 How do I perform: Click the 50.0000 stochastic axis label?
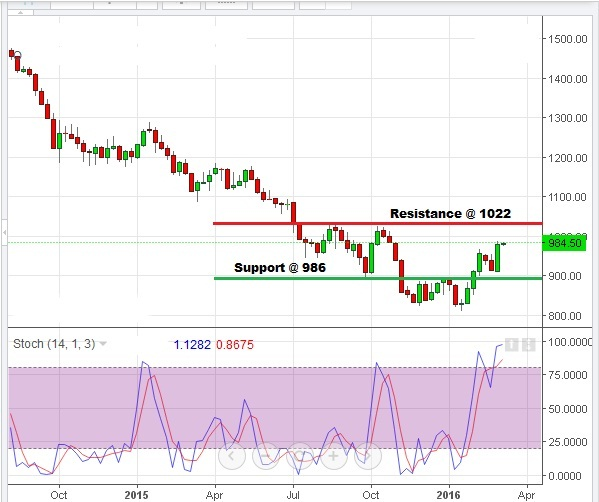[x=568, y=409]
